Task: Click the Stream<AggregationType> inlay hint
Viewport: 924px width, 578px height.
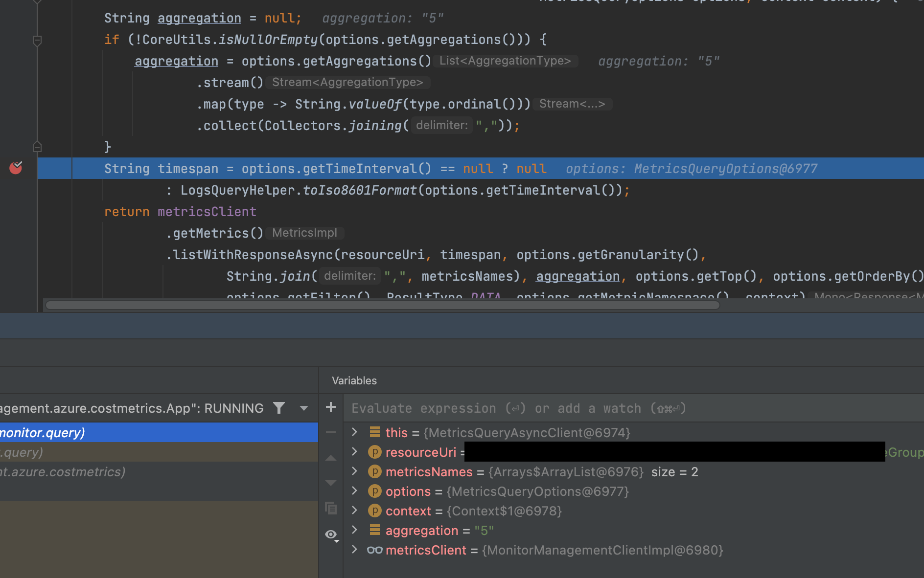Action: [x=347, y=82]
